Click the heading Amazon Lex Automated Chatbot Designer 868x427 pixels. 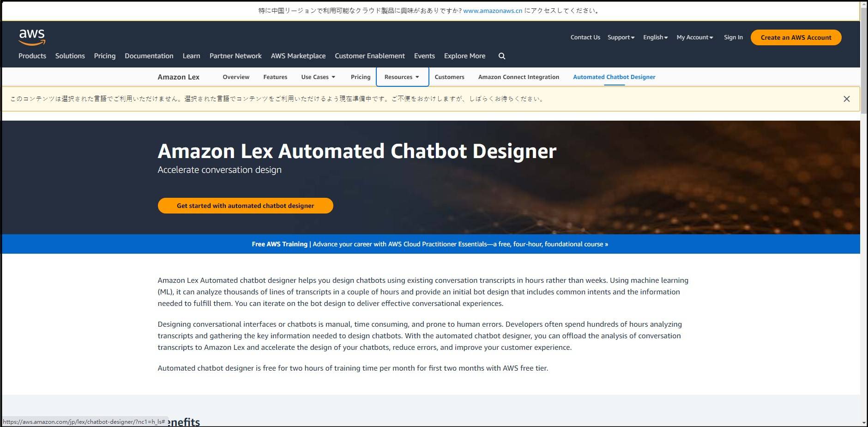(x=357, y=151)
